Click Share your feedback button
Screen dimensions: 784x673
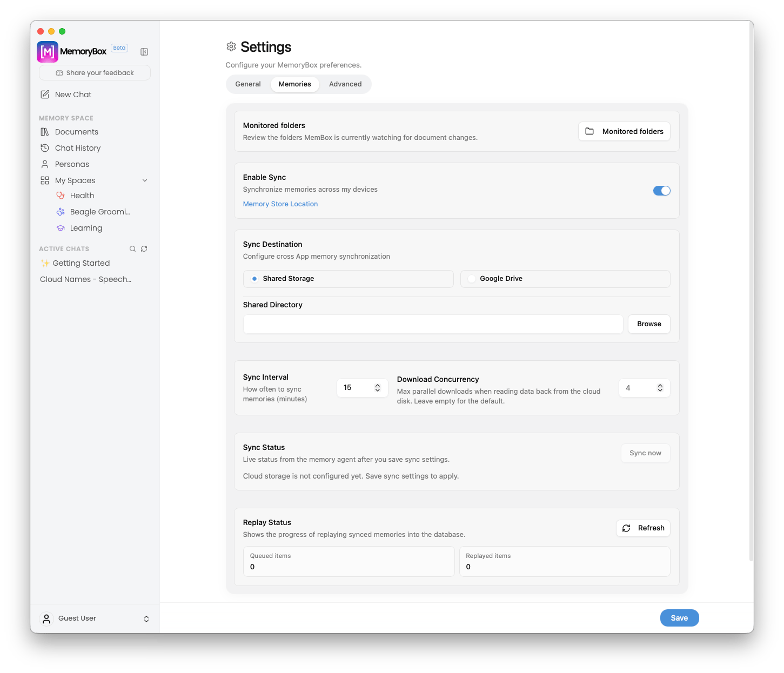coord(95,73)
